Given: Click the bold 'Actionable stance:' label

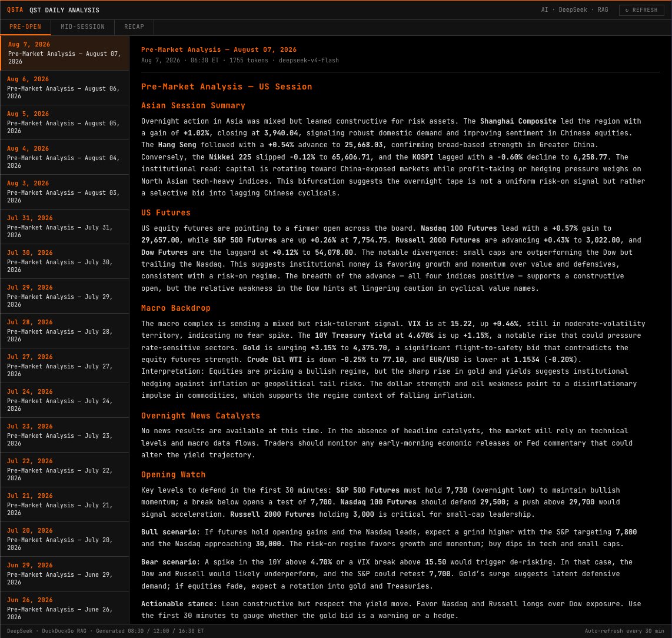Looking at the screenshot, I should pos(179,604).
